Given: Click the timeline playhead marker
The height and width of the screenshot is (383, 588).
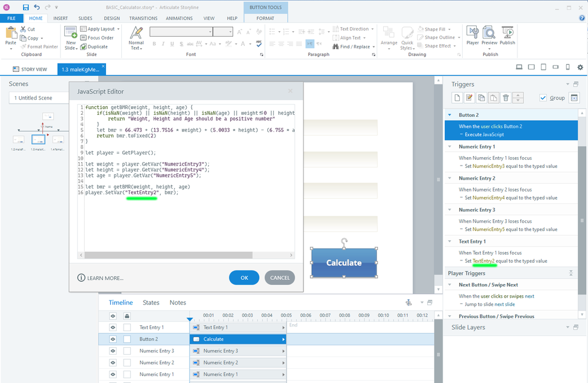Looking at the screenshot, I should pos(190,319).
